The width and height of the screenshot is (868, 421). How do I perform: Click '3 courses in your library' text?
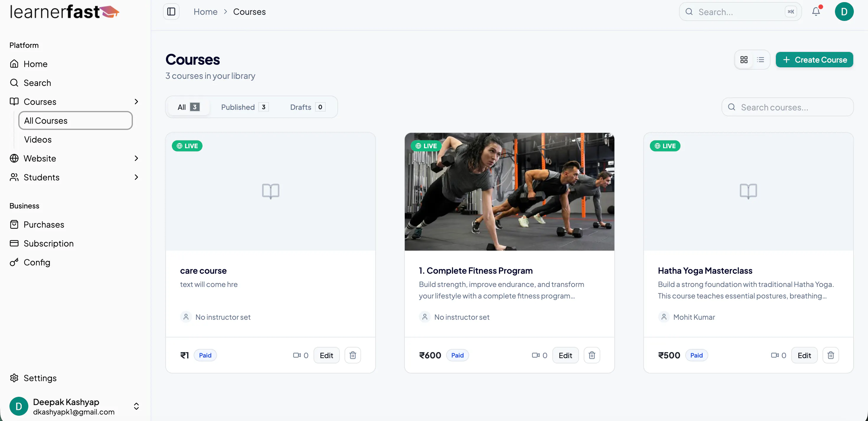tap(210, 76)
